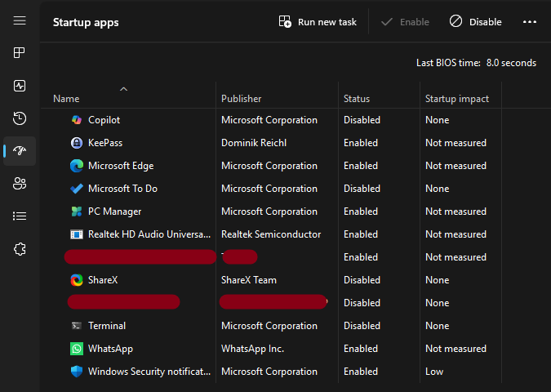
Task: Click the Run new task label
Action: (327, 22)
